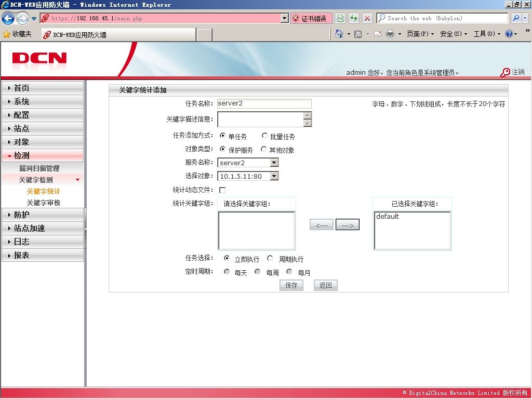Open the recent pages arrow beside Forward
Image resolution: width=532 pixels, height=399 pixels.
pyautogui.click(x=34, y=18)
